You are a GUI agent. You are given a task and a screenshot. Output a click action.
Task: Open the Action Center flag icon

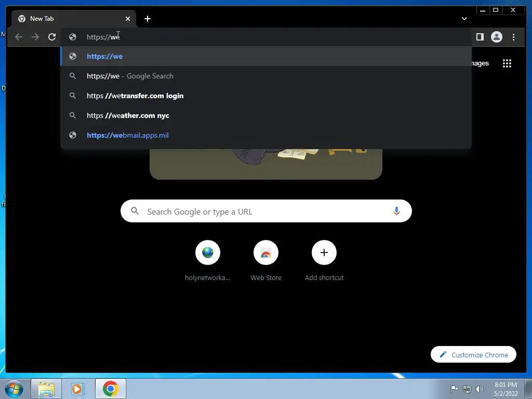[x=454, y=389]
